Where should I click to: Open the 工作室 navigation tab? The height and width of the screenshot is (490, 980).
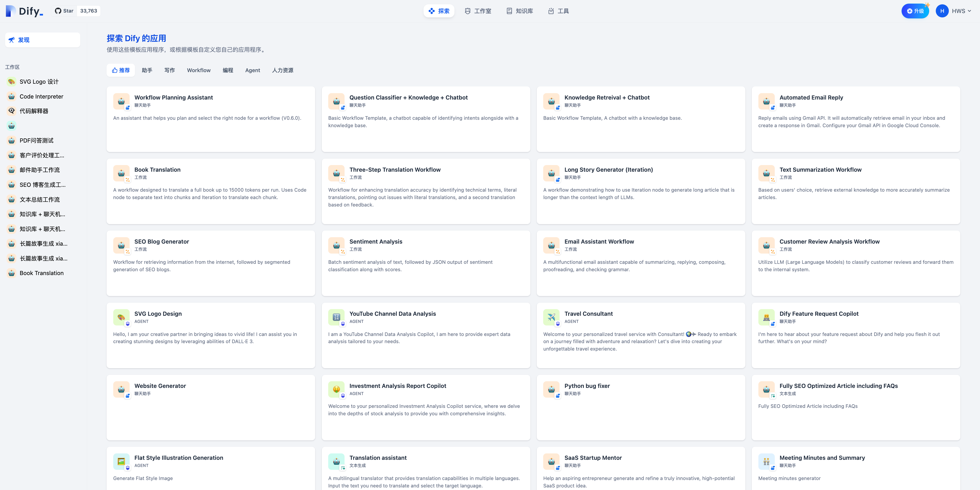[477, 11]
